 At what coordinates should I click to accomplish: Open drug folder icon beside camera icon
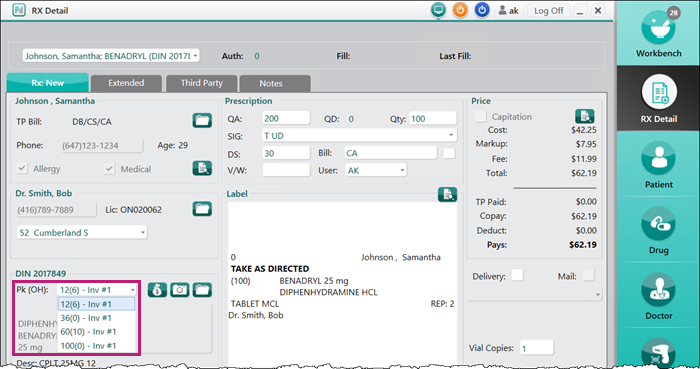click(x=202, y=290)
